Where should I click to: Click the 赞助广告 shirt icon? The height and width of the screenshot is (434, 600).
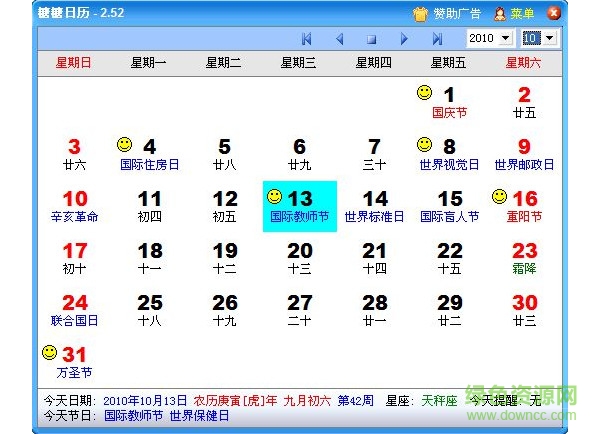pyautogui.click(x=420, y=14)
